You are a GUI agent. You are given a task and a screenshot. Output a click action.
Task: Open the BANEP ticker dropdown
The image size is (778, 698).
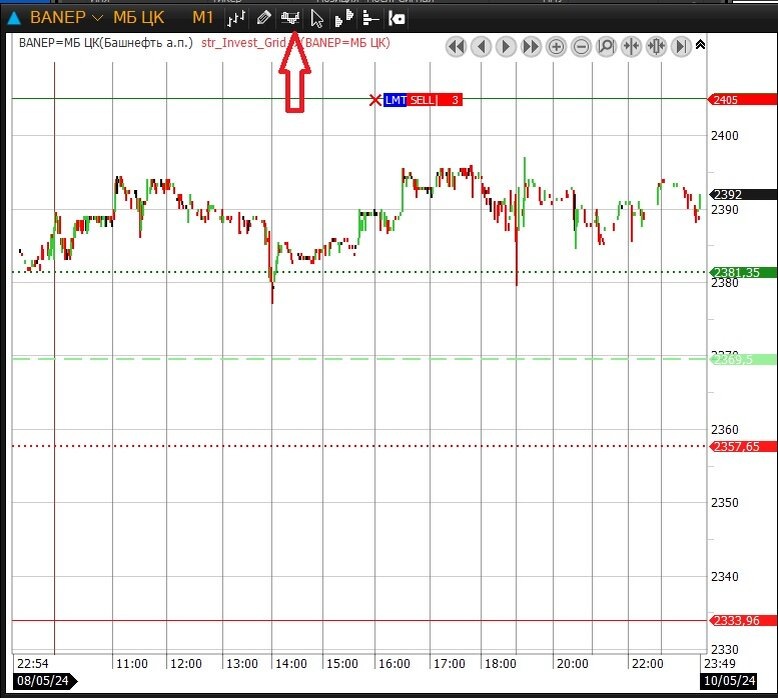point(66,18)
